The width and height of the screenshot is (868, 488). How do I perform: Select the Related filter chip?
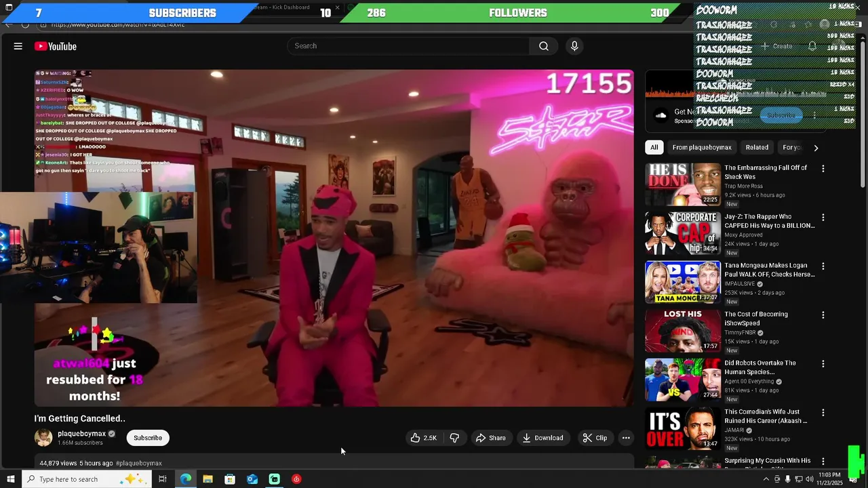757,147
